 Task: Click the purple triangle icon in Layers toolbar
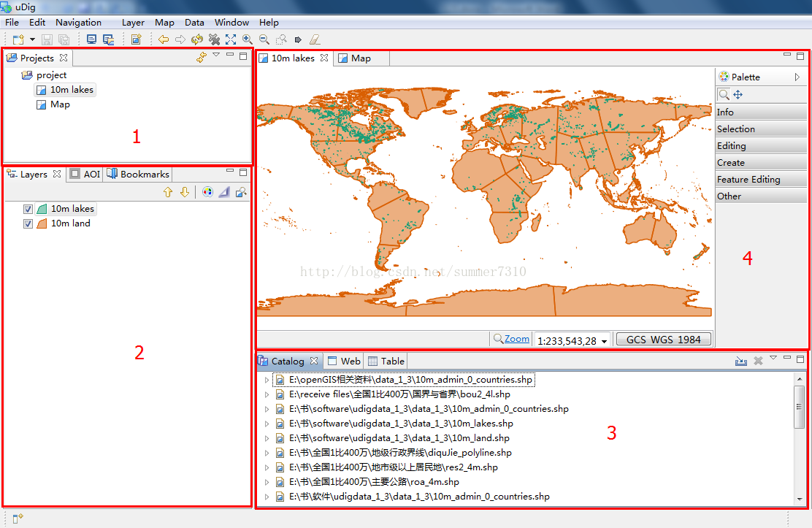point(223,192)
